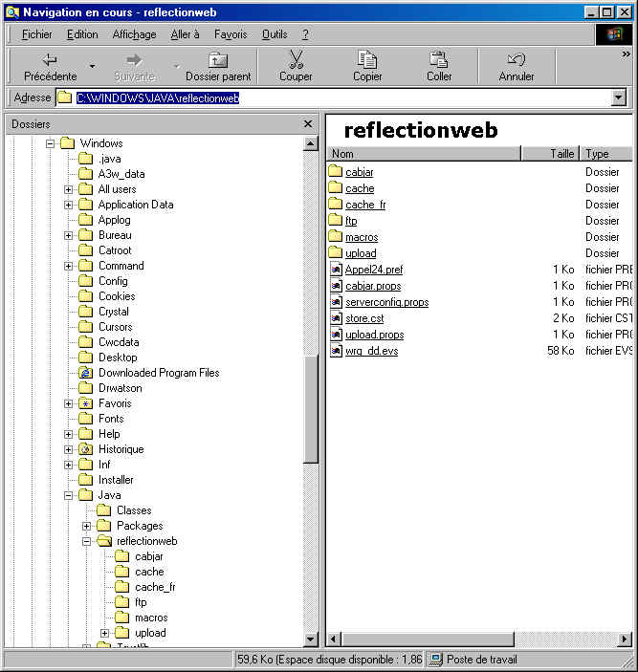Open the Edition menu
The image size is (638, 672).
click(x=82, y=34)
